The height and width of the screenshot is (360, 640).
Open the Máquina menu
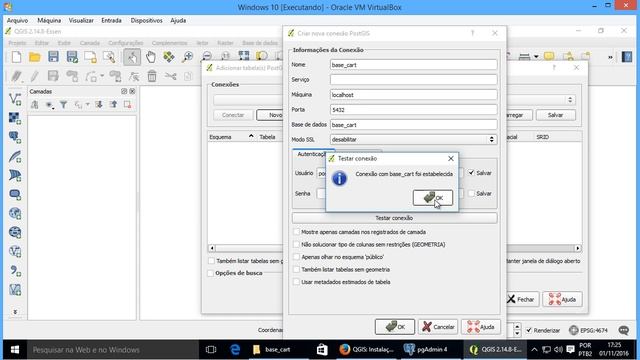(49, 20)
